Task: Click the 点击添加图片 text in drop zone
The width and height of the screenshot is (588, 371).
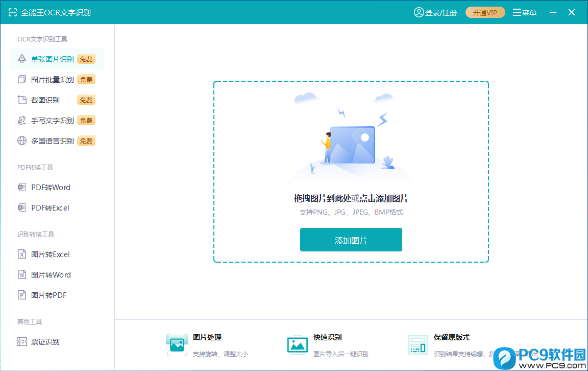Action: coord(384,198)
